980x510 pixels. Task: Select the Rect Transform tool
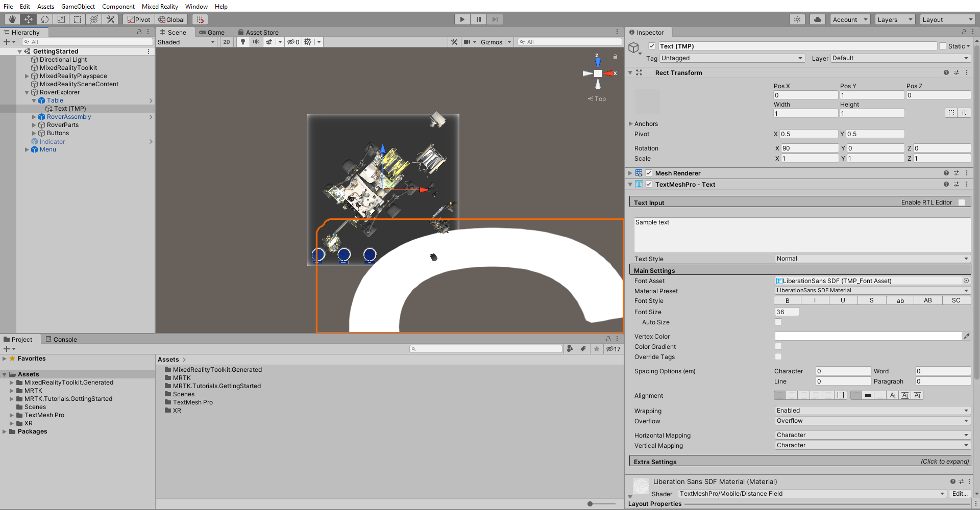78,19
